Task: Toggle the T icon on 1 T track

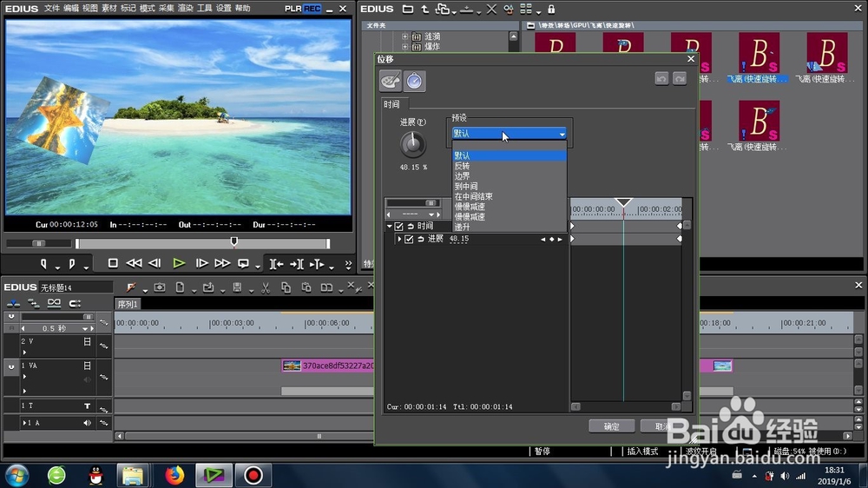Action: (87, 406)
